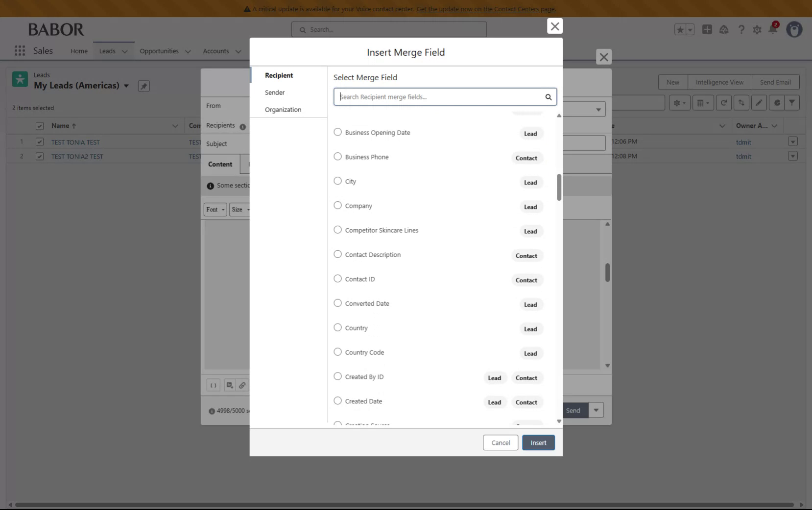Open Salesforce Help with the question mark icon
This screenshot has width=812, height=510.
click(x=741, y=29)
